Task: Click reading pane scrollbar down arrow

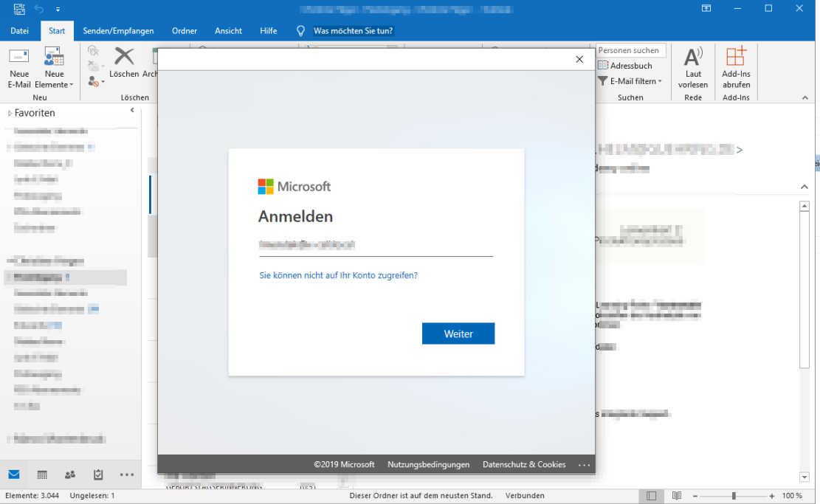Action: click(x=805, y=477)
